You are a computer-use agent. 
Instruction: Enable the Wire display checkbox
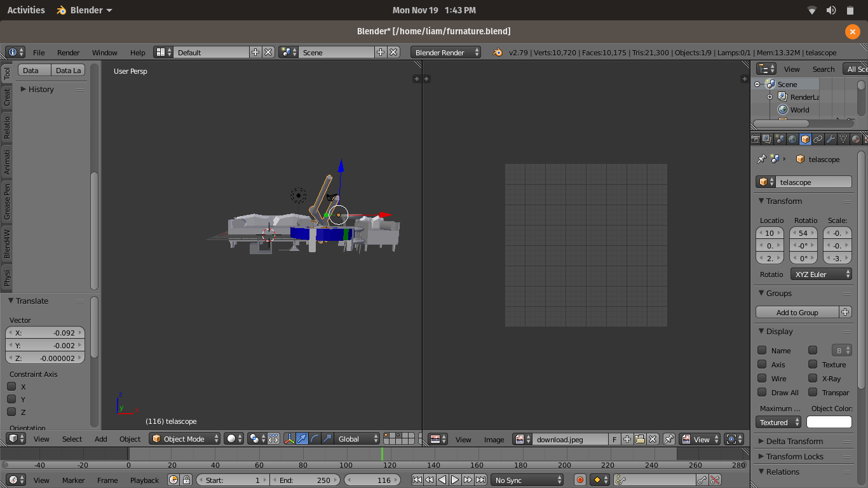click(762, 378)
